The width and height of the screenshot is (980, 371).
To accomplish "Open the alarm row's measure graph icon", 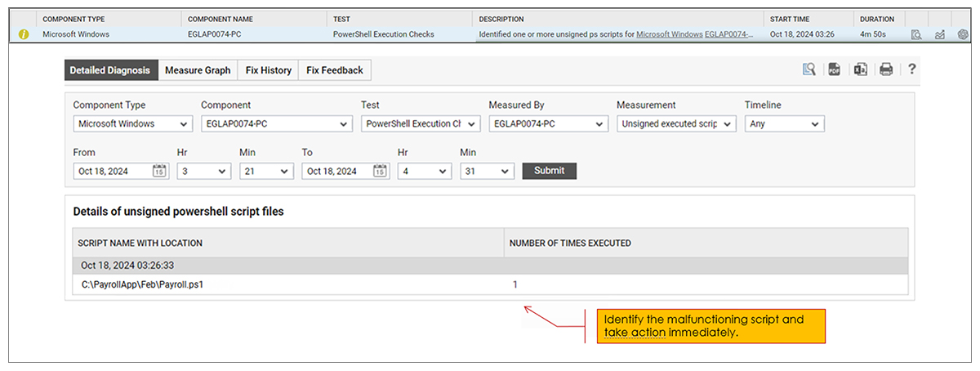I will click(939, 34).
